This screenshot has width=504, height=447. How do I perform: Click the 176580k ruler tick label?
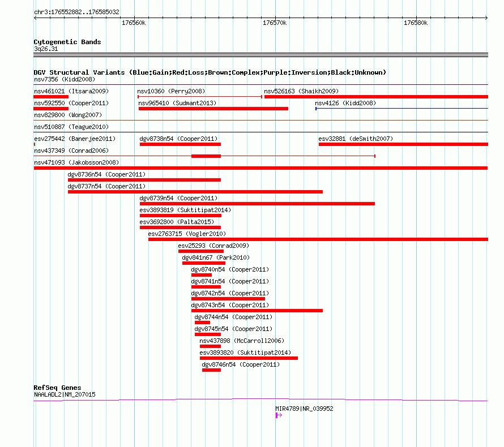tap(416, 23)
